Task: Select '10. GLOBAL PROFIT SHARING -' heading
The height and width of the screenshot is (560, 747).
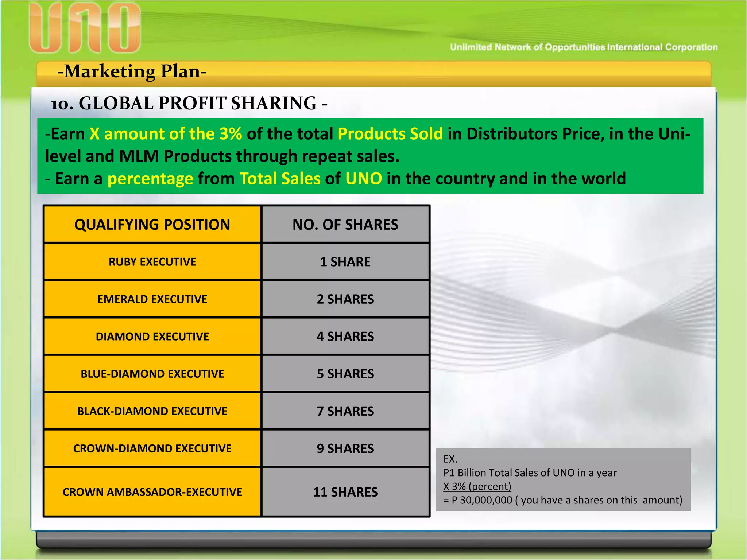Action: [189, 103]
